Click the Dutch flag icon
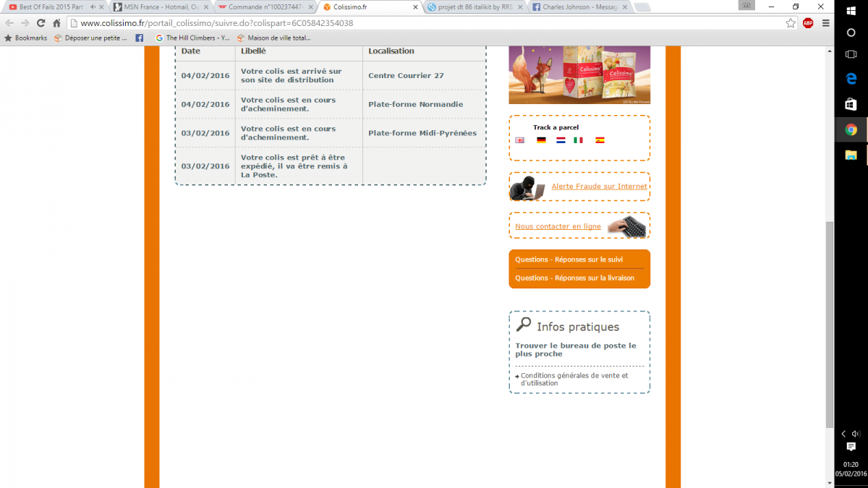 561,140
